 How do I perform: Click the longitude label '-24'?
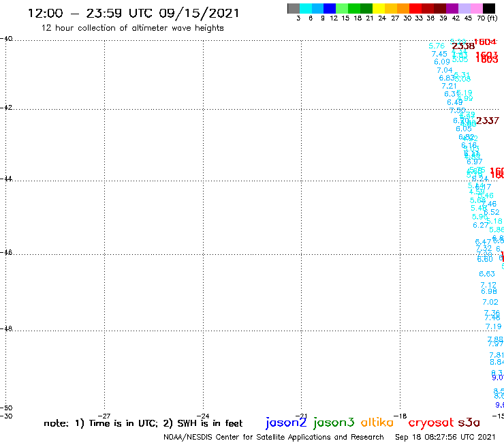pyautogui.click(x=203, y=416)
